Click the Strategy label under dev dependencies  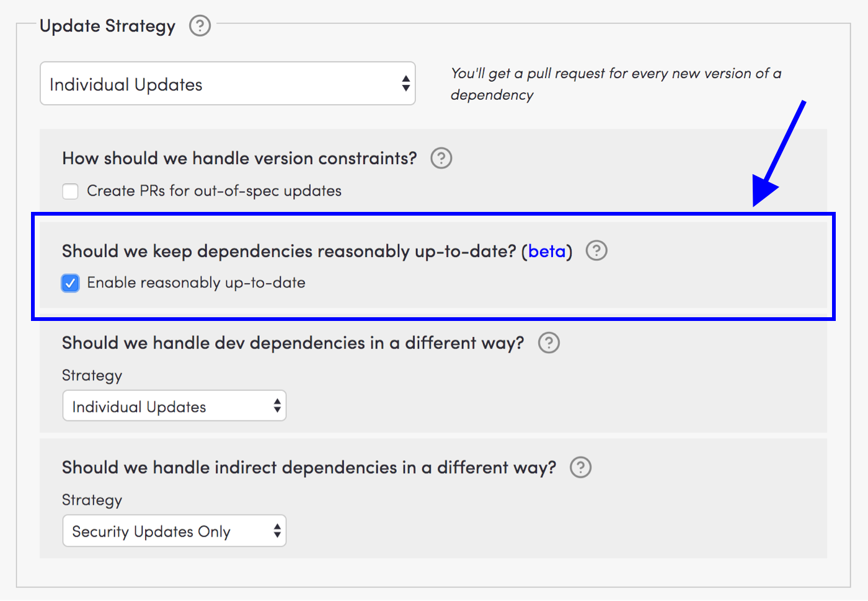tap(92, 375)
